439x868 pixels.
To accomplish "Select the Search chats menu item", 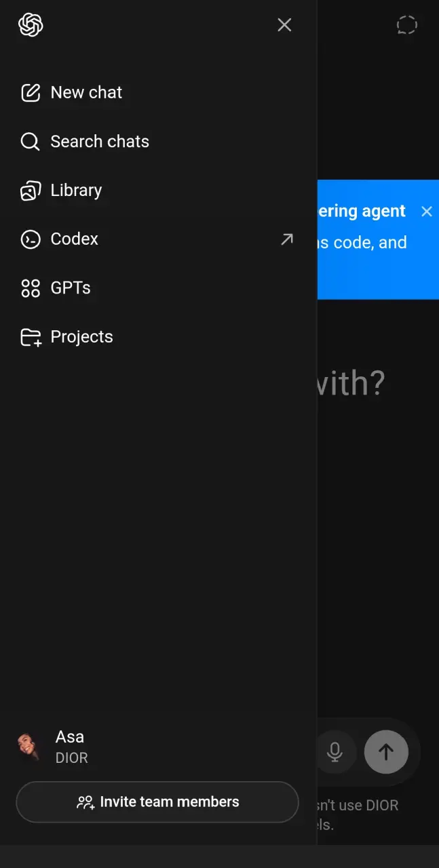I will click(x=158, y=141).
